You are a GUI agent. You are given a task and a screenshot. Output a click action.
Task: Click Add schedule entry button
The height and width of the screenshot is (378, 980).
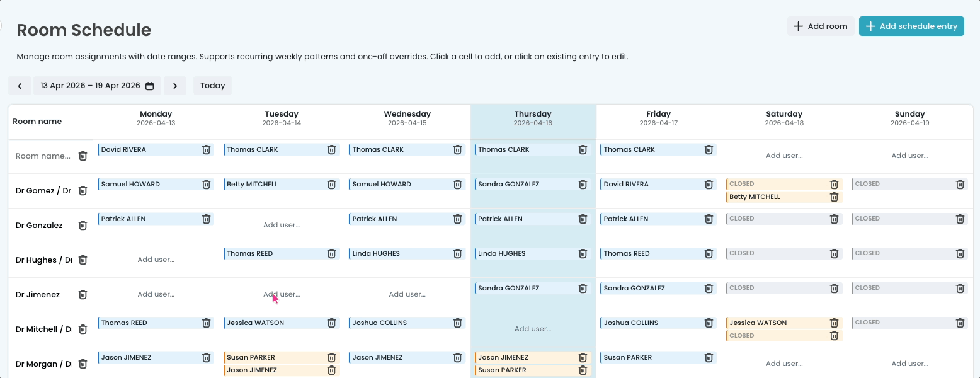(x=911, y=26)
